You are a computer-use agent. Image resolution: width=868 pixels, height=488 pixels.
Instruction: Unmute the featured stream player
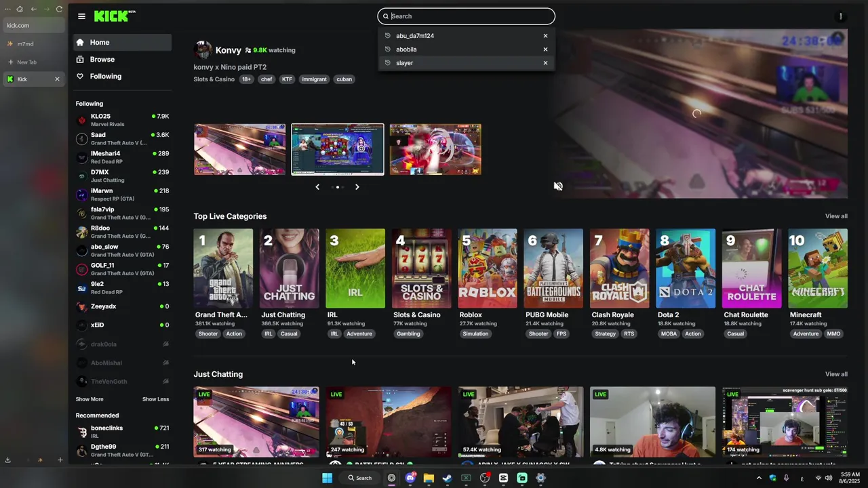558,186
